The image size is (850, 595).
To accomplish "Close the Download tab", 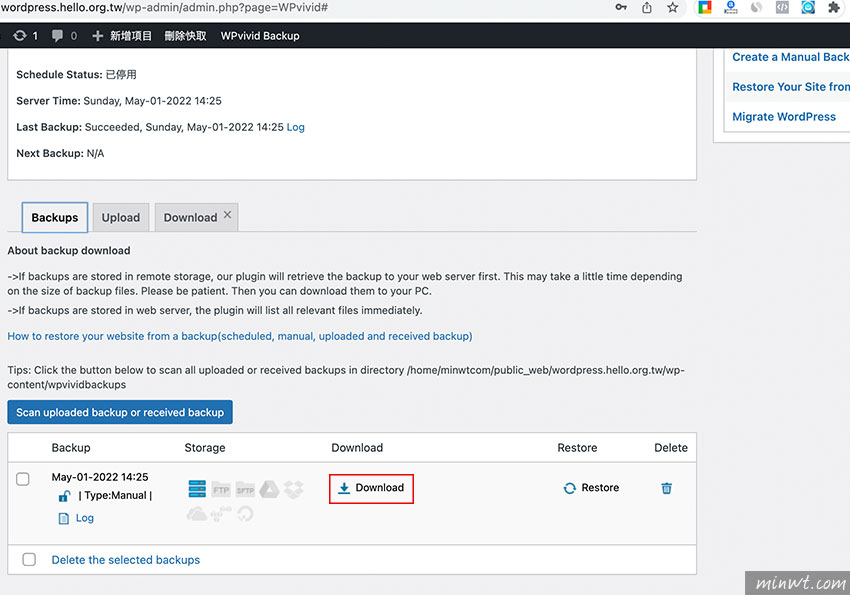I will (x=227, y=215).
